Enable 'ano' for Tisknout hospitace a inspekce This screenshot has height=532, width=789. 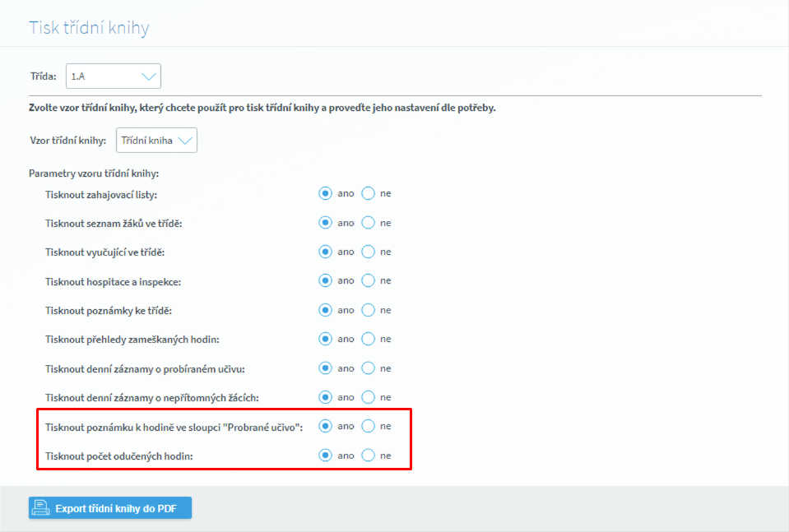pyautogui.click(x=326, y=281)
